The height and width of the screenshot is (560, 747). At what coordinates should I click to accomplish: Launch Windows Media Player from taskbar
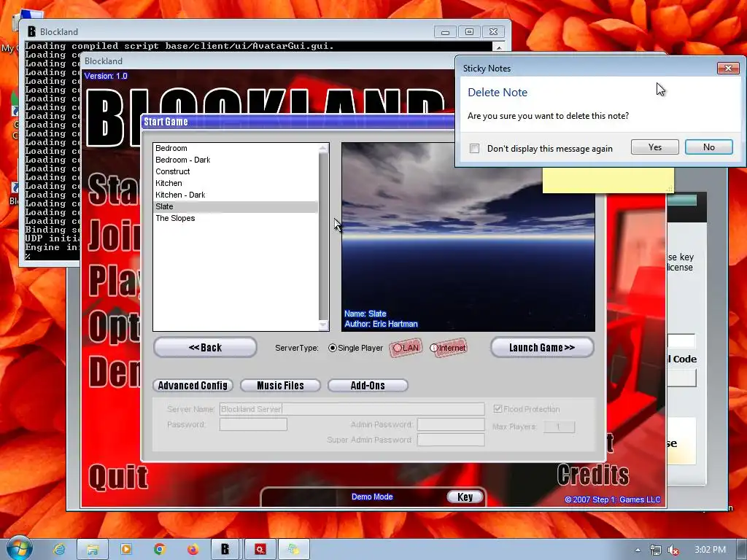point(126,550)
